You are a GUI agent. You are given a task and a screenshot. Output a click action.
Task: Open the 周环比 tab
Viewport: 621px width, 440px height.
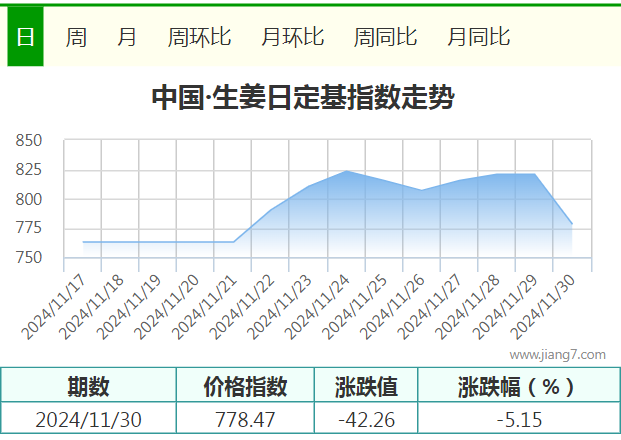(x=199, y=37)
